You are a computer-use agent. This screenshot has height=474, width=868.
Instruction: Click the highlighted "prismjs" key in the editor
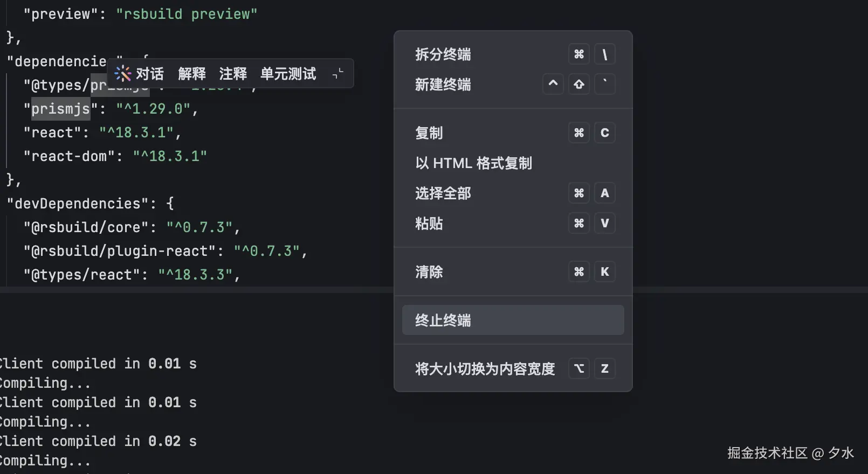coord(60,109)
